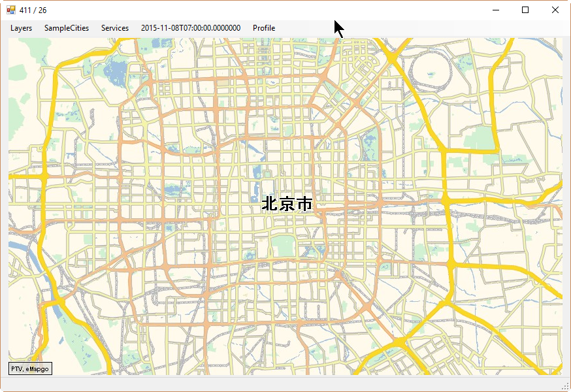This screenshot has height=392, width=571.
Task: Click the 2015-11-08T07:00:00 timestamp menu item
Action: [191, 28]
